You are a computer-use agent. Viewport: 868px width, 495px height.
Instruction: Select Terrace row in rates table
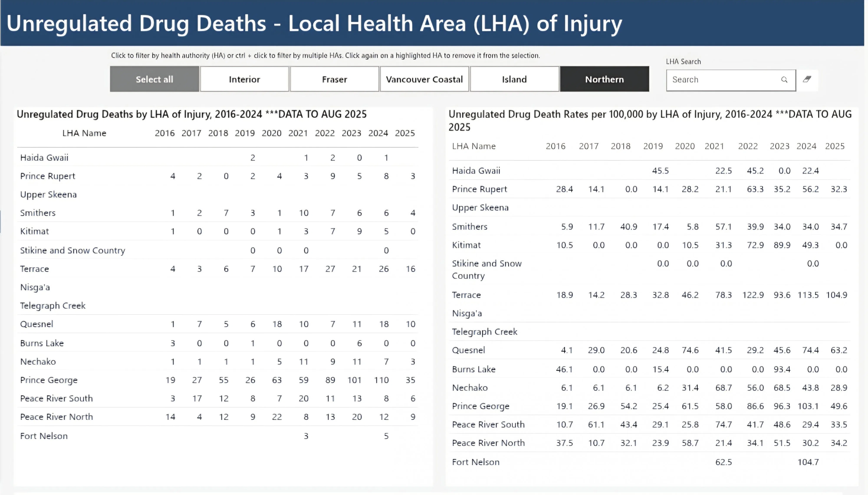pos(466,295)
